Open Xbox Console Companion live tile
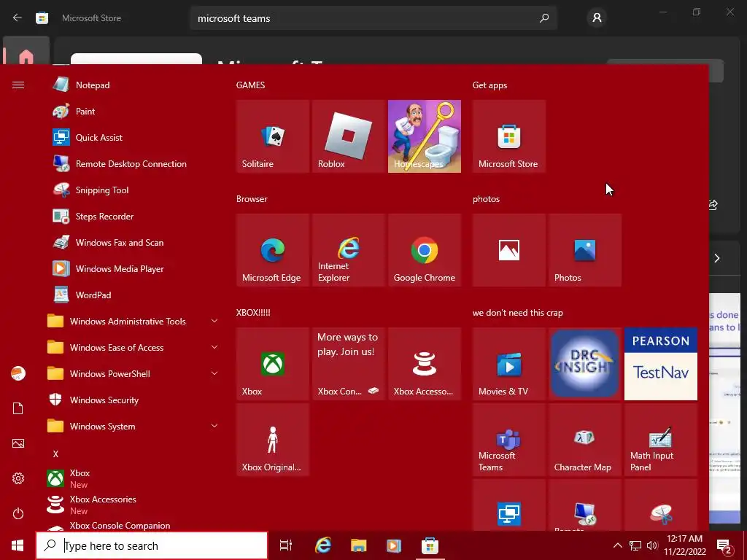Viewport: 747px width, 560px height. [x=348, y=364]
